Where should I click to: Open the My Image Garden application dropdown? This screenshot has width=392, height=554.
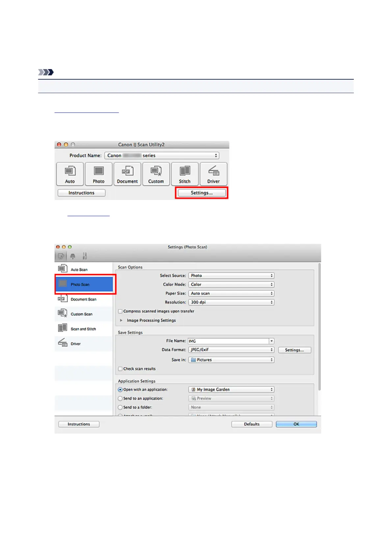pos(231,390)
